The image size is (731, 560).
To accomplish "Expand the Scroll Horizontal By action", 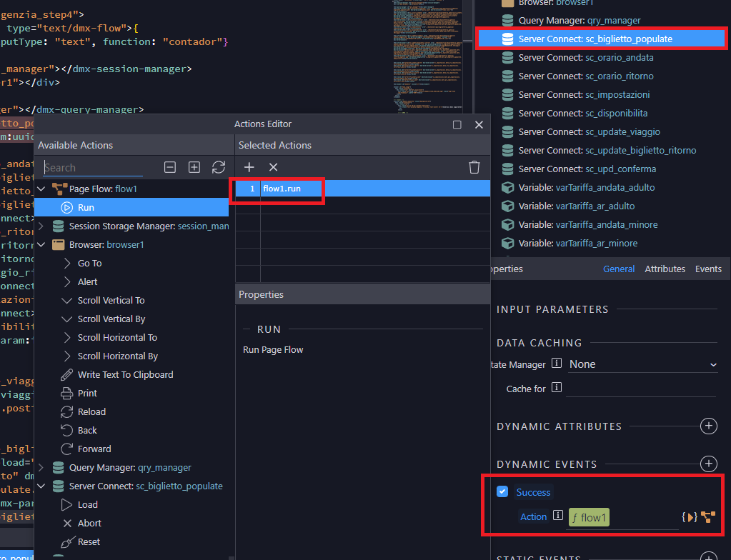I will coord(67,356).
